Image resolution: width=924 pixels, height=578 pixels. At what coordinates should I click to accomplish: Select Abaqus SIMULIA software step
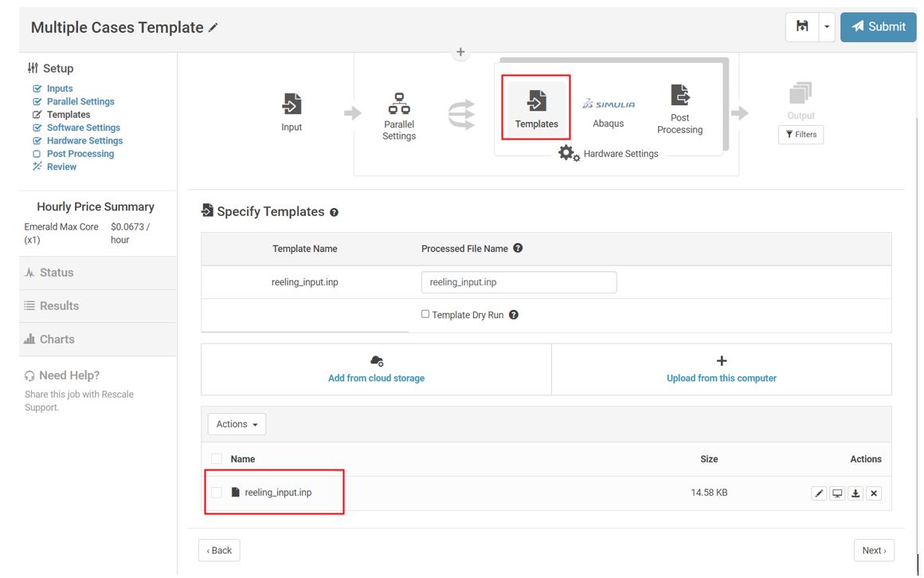click(x=608, y=112)
